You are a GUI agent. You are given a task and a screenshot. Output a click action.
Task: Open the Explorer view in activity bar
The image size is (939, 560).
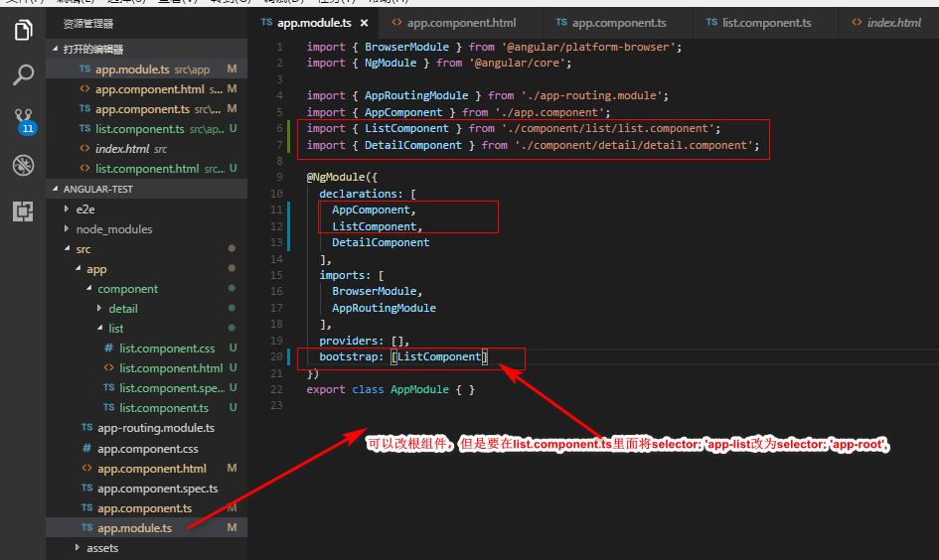[23, 30]
